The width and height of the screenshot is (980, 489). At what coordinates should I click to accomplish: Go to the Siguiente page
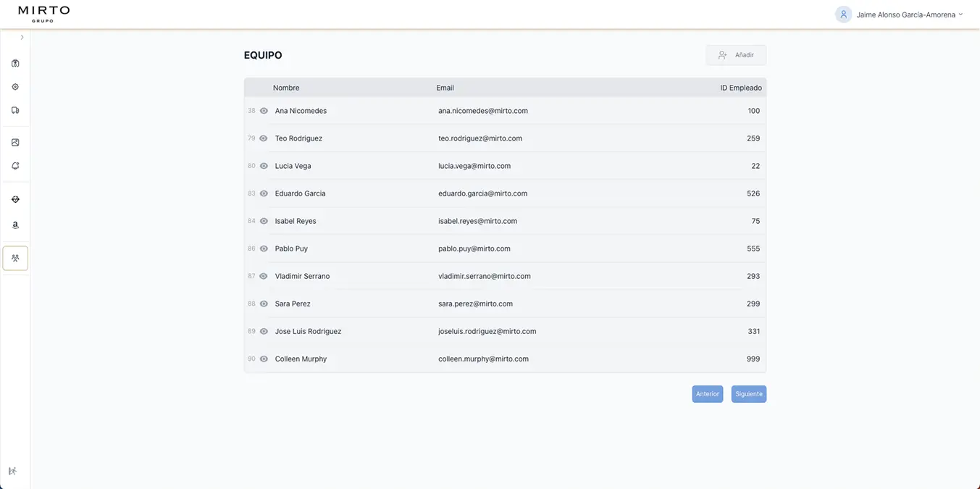tap(749, 394)
